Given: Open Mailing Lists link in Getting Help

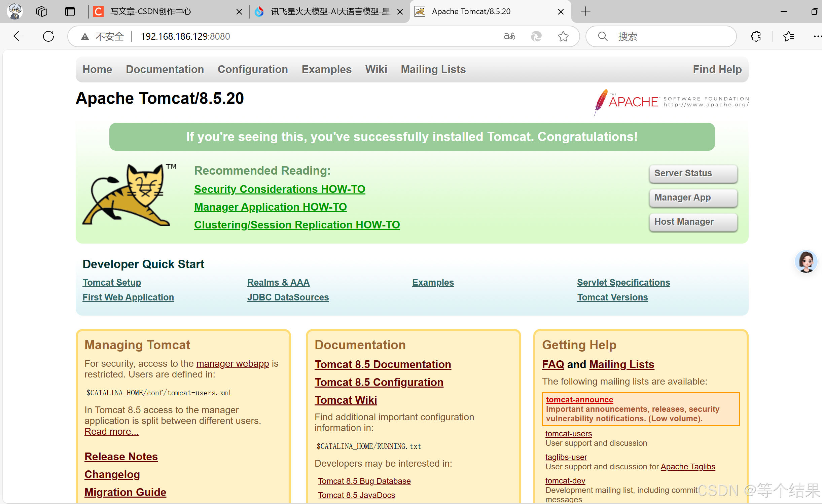Looking at the screenshot, I should [622, 364].
